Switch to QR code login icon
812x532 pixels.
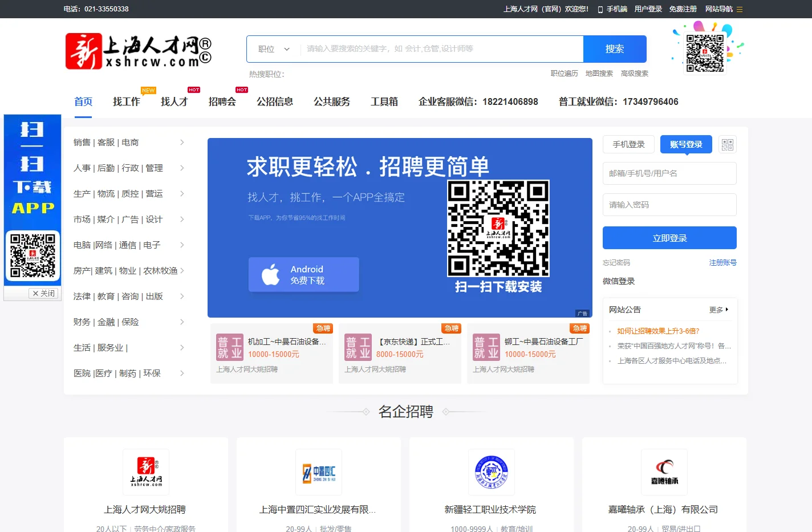[x=727, y=144]
